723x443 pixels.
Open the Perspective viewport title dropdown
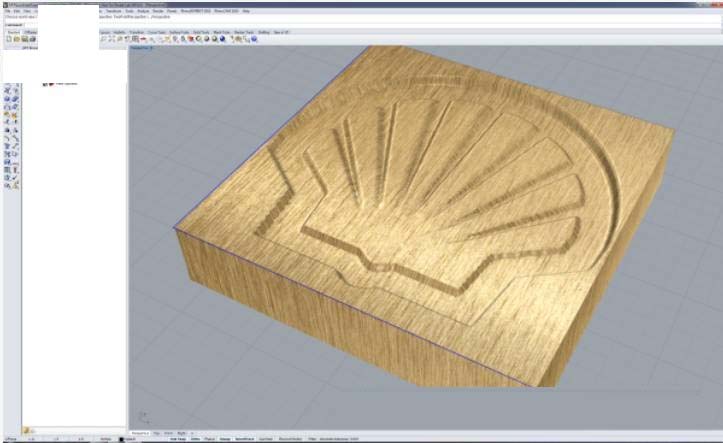click(143, 47)
